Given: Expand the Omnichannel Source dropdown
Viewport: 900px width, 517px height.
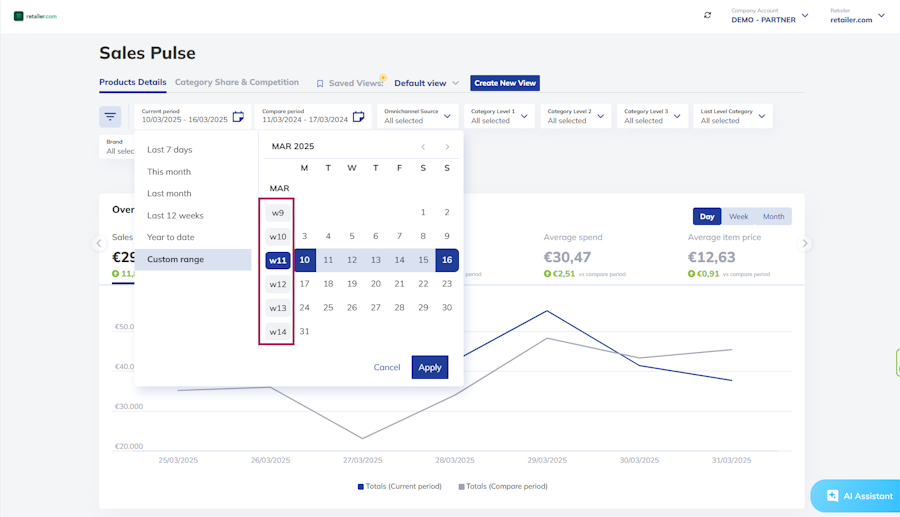Looking at the screenshot, I should click(x=417, y=116).
